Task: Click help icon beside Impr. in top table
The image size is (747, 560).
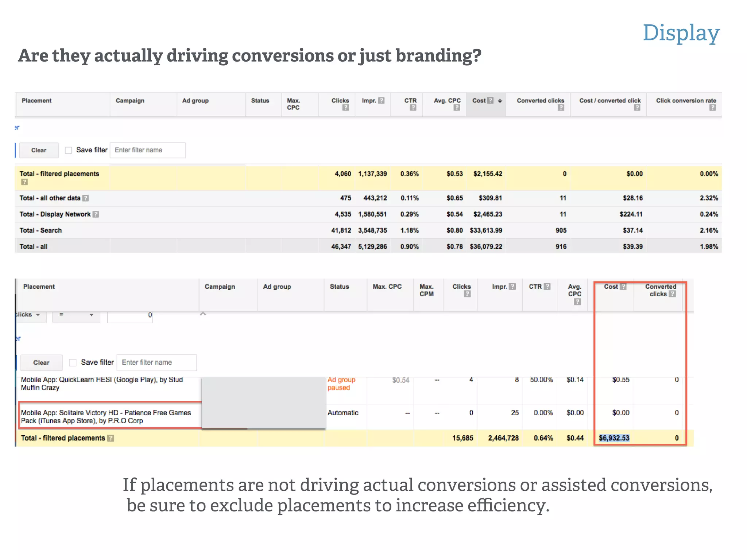Action: point(381,100)
